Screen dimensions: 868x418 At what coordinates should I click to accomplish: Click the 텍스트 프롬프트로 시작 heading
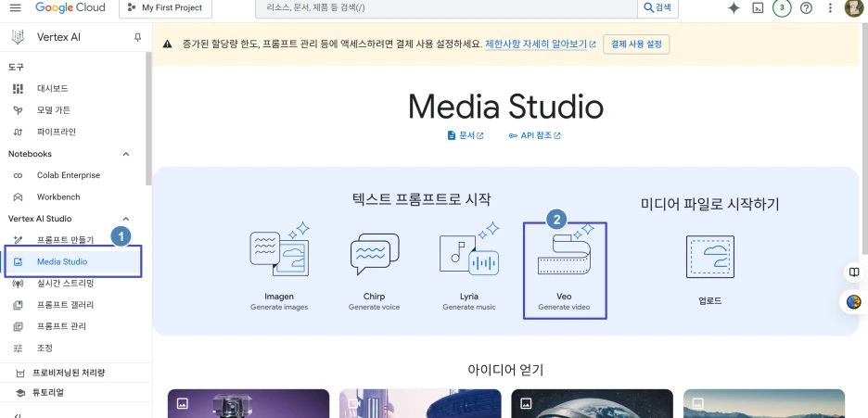tap(422, 199)
